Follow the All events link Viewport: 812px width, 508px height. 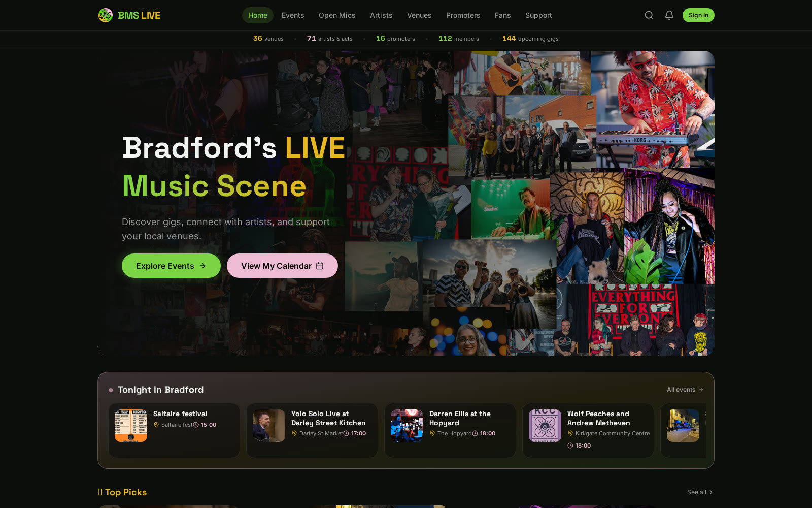685,390
